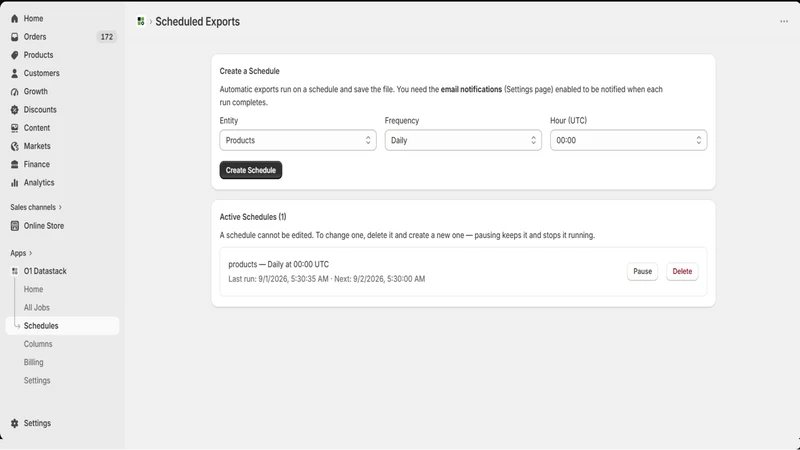Expand the Sales channels section chevron
800x450 pixels.
(x=60, y=207)
